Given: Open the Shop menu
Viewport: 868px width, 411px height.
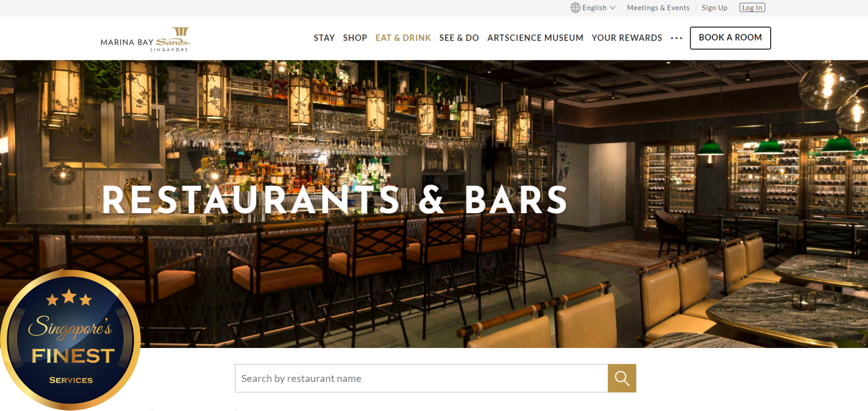Looking at the screenshot, I should click(x=355, y=38).
